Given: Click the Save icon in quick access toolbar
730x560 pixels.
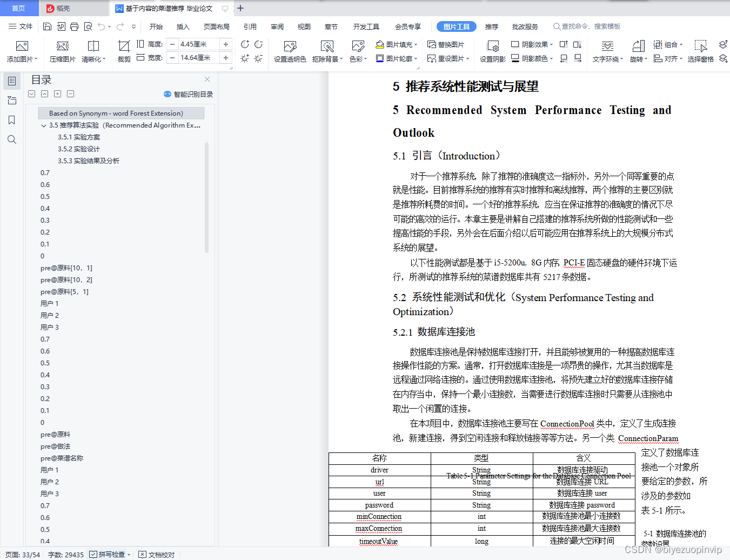Looking at the screenshot, I should coord(47,26).
